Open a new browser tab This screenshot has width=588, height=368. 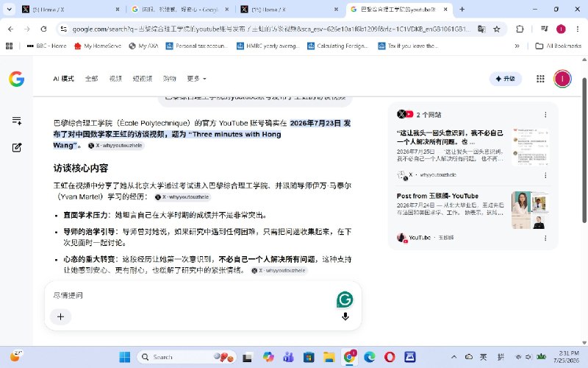pos(462,10)
